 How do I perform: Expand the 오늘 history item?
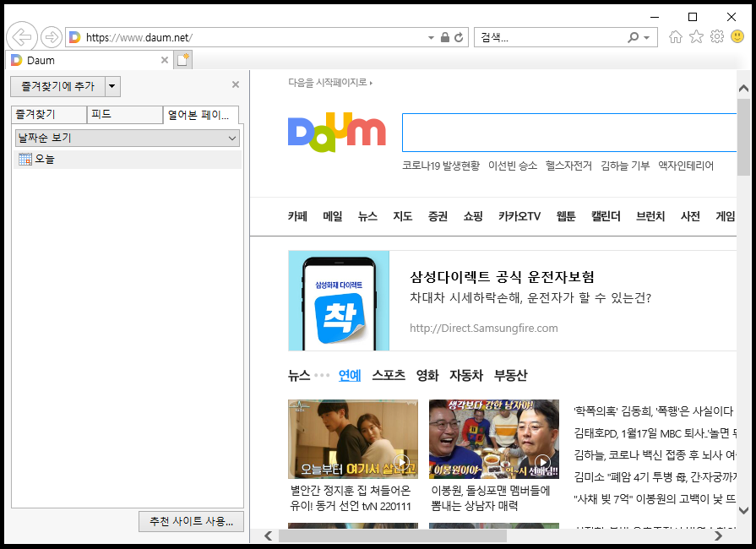(128, 159)
